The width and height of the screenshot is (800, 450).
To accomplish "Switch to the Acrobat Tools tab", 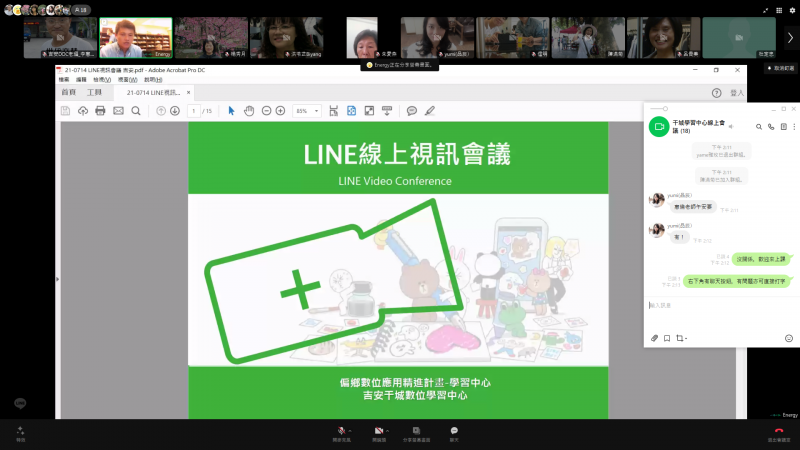I will coord(94,92).
